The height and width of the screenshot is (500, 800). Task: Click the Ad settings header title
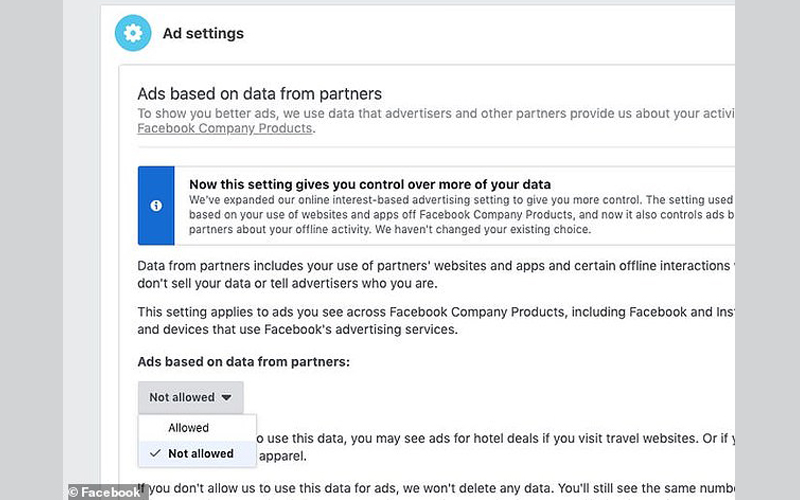203,33
